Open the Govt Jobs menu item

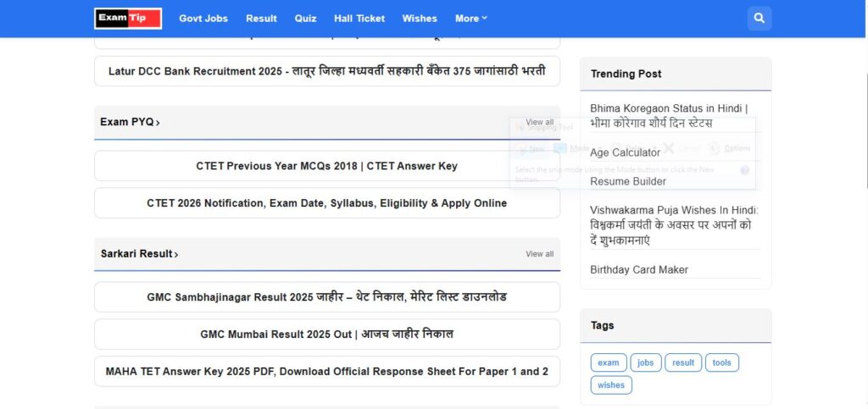pos(203,18)
